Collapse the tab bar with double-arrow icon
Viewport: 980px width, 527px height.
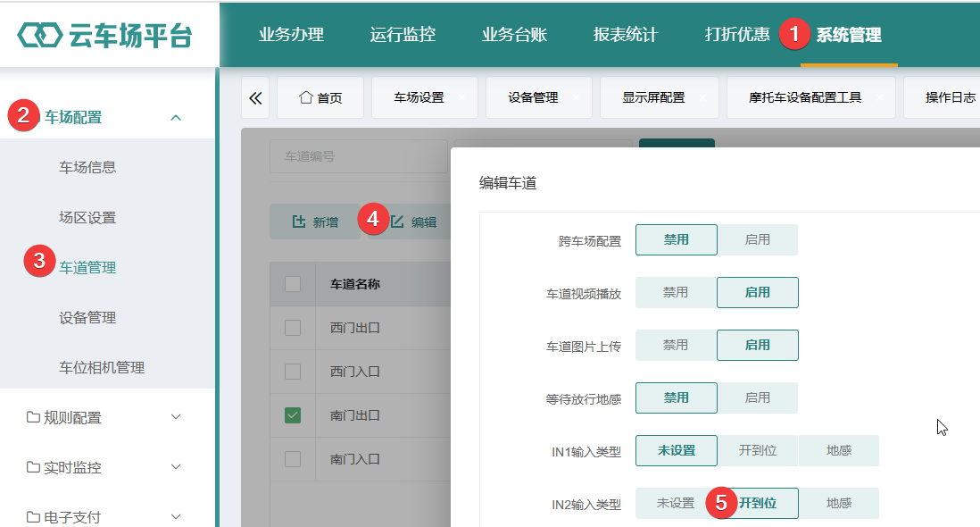[x=255, y=97]
